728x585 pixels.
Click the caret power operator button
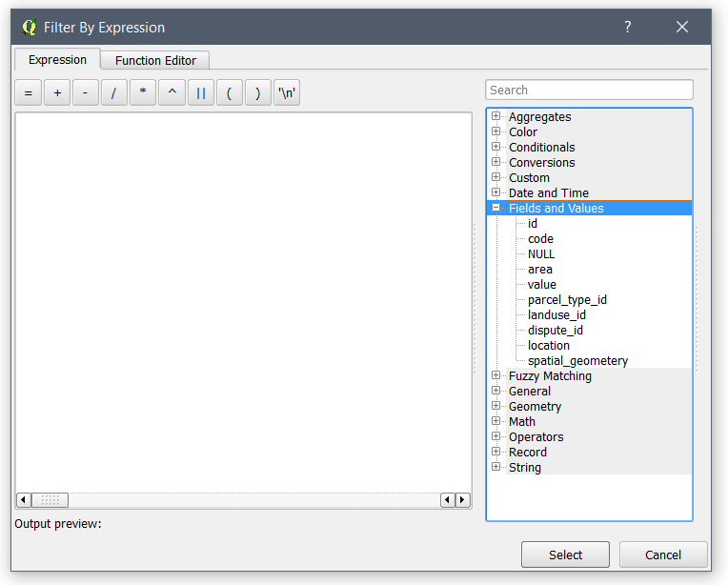coord(172,93)
